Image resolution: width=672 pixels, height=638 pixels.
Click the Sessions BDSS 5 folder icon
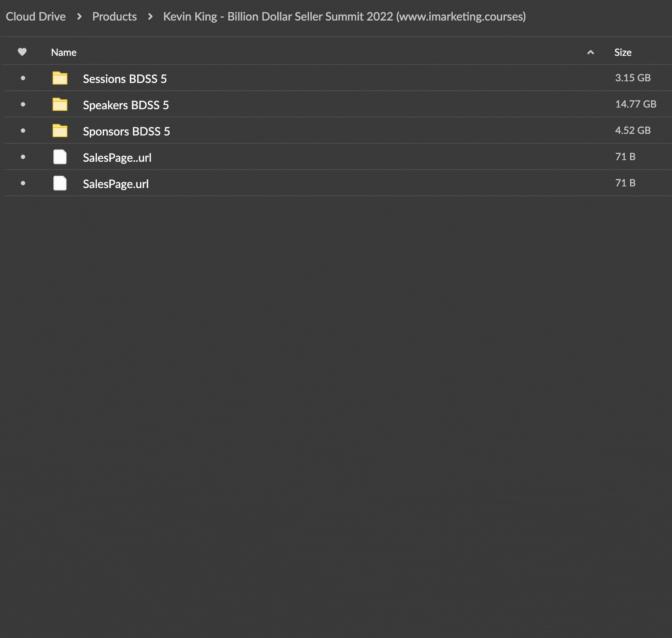(x=60, y=78)
